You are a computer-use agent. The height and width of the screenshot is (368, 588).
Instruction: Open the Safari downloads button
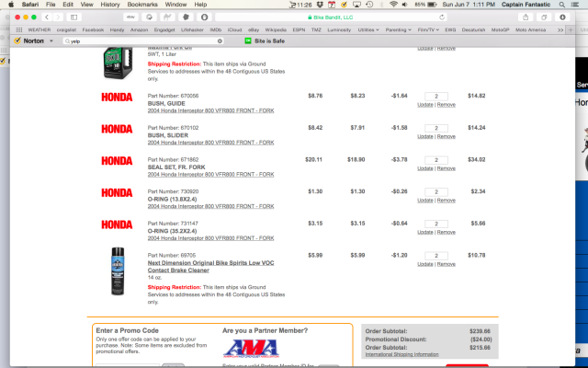point(562,17)
